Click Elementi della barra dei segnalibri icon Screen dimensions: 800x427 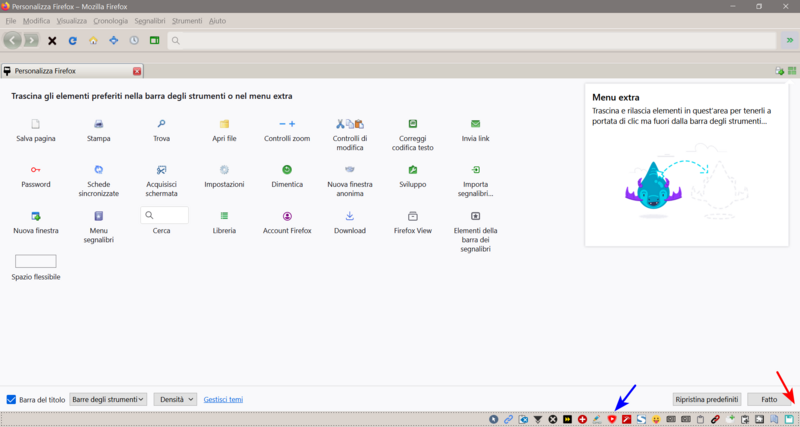476,216
